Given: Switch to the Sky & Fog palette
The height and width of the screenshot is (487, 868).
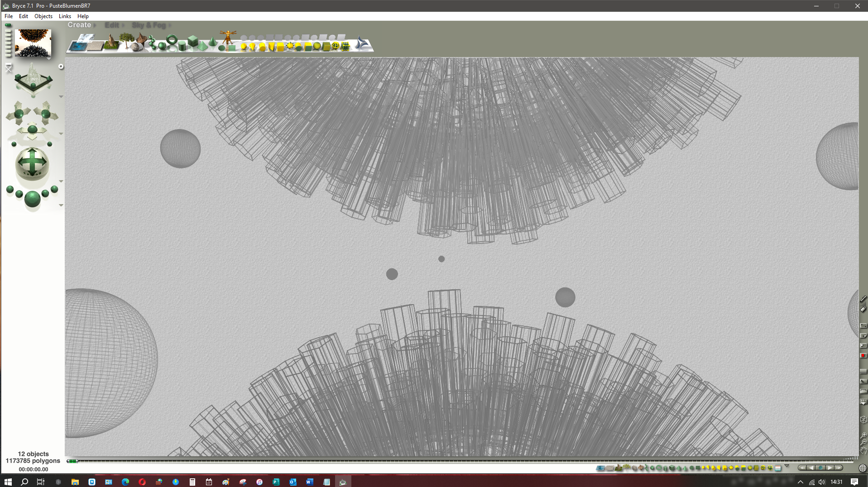Looking at the screenshot, I should pos(149,25).
